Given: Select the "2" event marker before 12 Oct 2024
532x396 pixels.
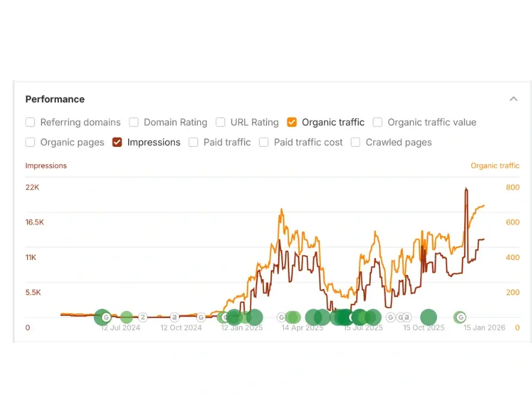Looking at the screenshot, I should 142,317.
